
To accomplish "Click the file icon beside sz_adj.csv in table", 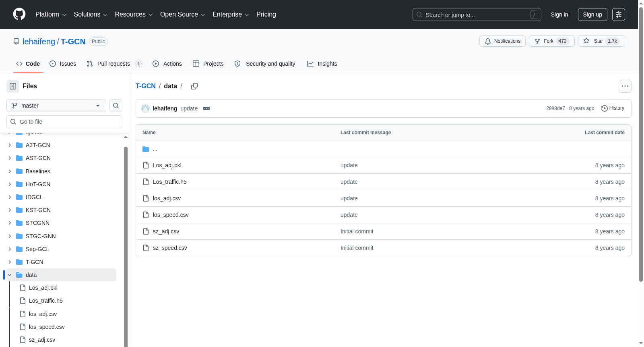I will click(x=146, y=231).
